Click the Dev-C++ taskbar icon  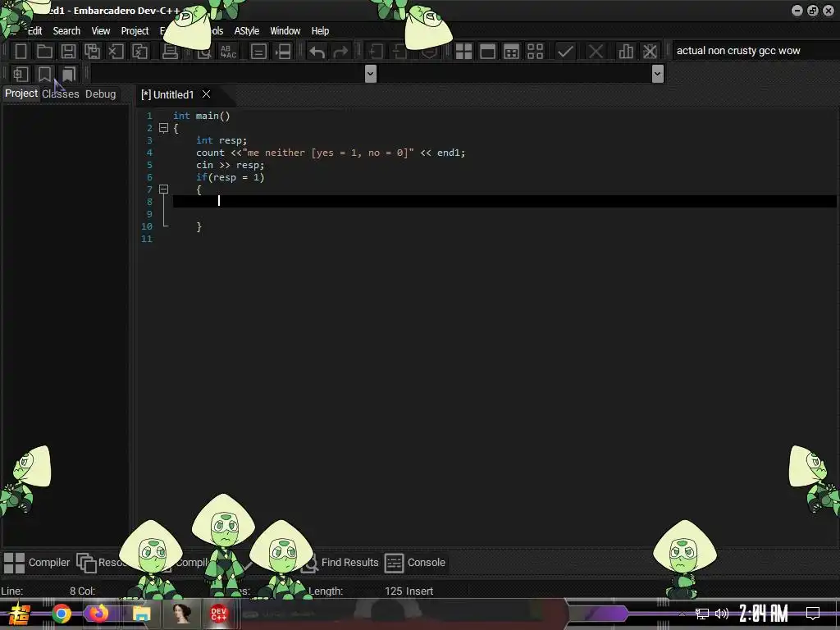click(x=218, y=614)
